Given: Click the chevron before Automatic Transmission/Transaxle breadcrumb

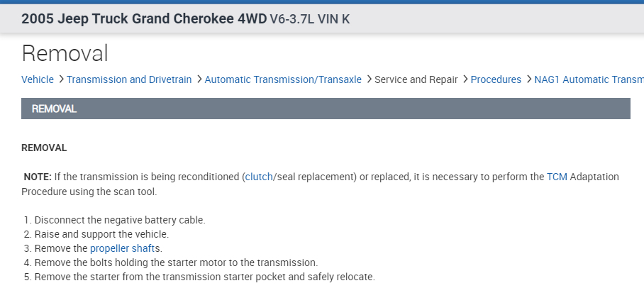Looking at the screenshot, I should coord(199,79).
